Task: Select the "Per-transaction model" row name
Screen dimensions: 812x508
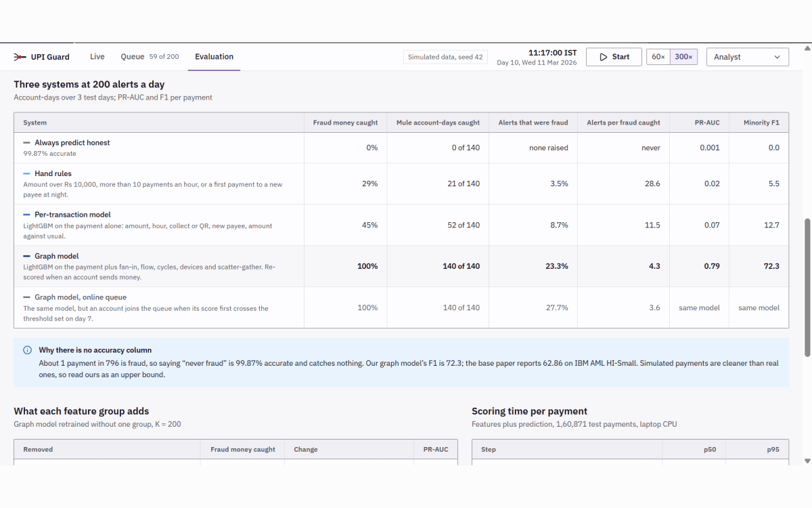Action: click(x=72, y=215)
